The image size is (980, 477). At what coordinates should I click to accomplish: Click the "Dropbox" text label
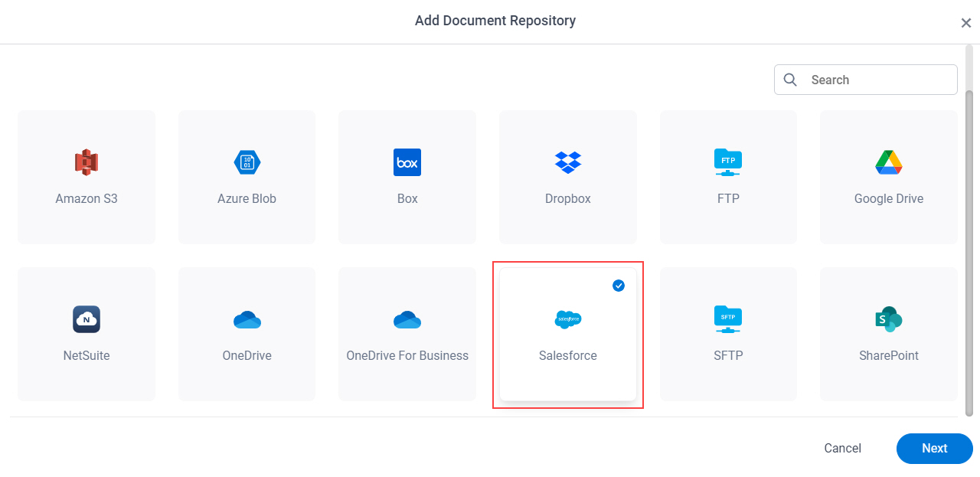[568, 198]
